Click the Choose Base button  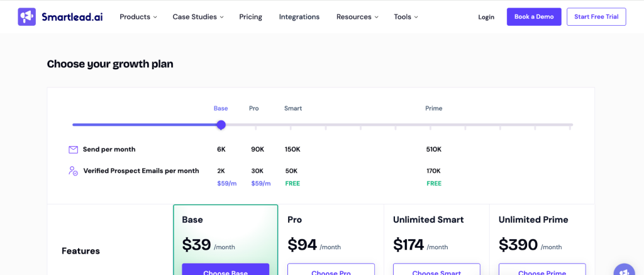click(226, 269)
